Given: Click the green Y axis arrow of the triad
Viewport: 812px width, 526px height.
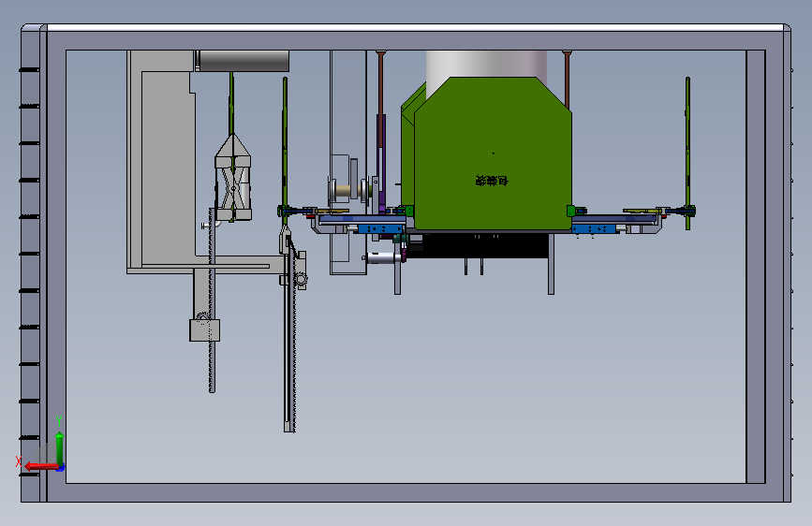Looking at the screenshot, I should 60,447.
